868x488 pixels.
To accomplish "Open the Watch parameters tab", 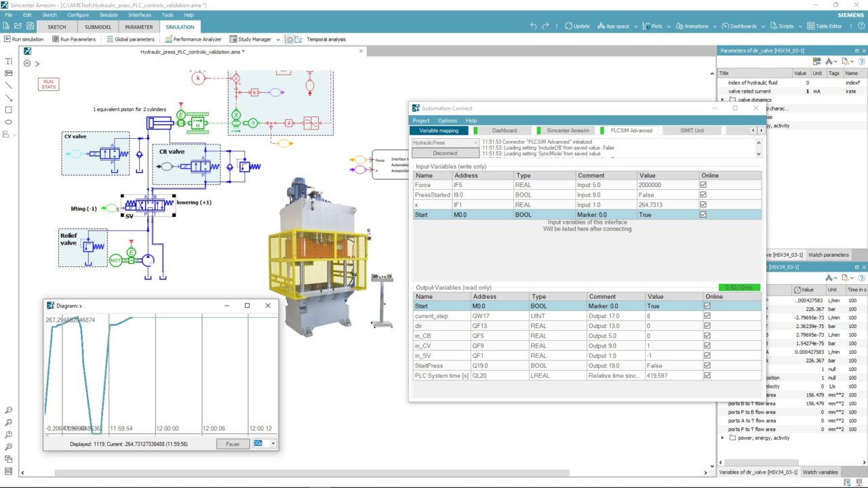I will pyautogui.click(x=828, y=255).
